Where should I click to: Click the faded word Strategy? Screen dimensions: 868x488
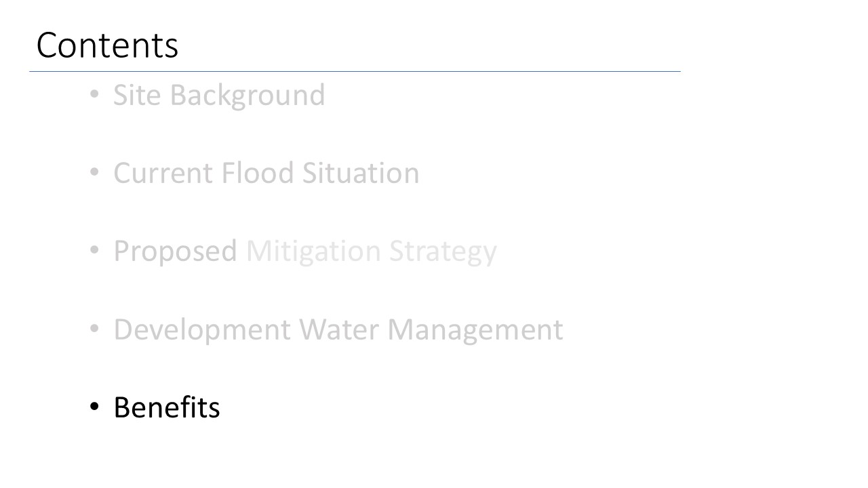pyautogui.click(x=443, y=251)
